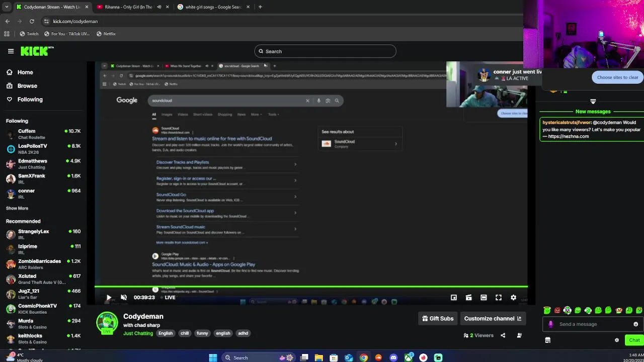Open LosPollosTV channel
This screenshot has width=644, height=362.
(x=43, y=149)
